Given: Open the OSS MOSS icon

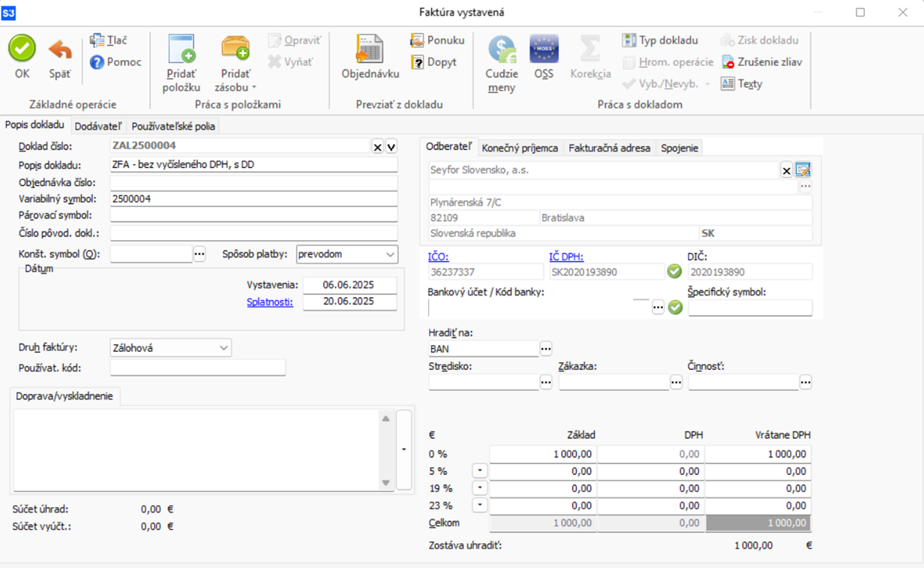Looking at the screenshot, I should [x=544, y=50].
